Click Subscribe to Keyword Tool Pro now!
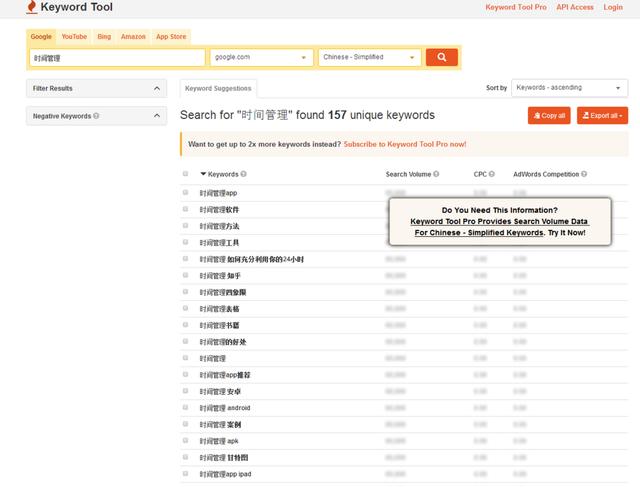This screenshot has height=487, width=640. [x=405, y=144]
